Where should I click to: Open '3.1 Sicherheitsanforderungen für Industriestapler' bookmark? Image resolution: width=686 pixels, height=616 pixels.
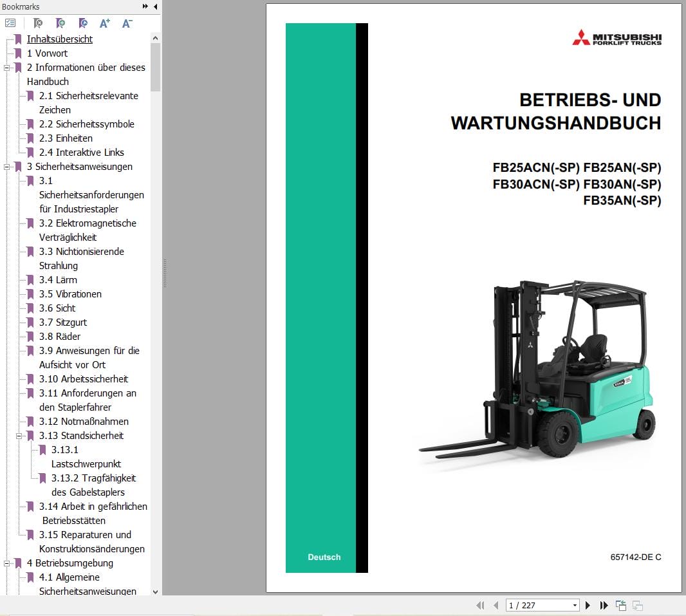pos(91,194)
